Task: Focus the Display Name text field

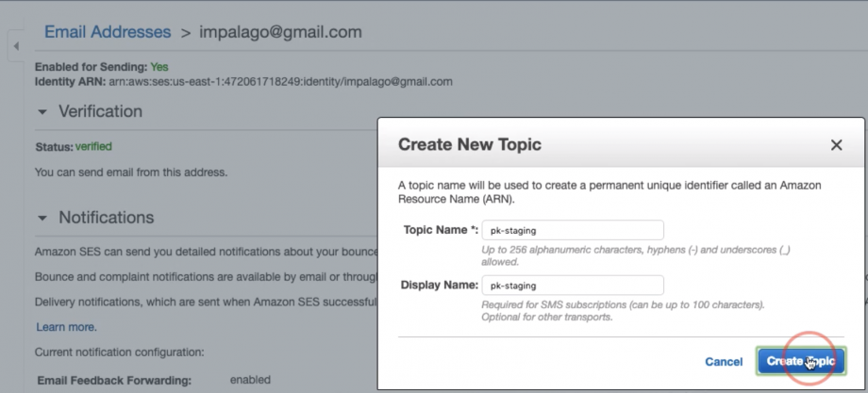Action: pos(573,285)
